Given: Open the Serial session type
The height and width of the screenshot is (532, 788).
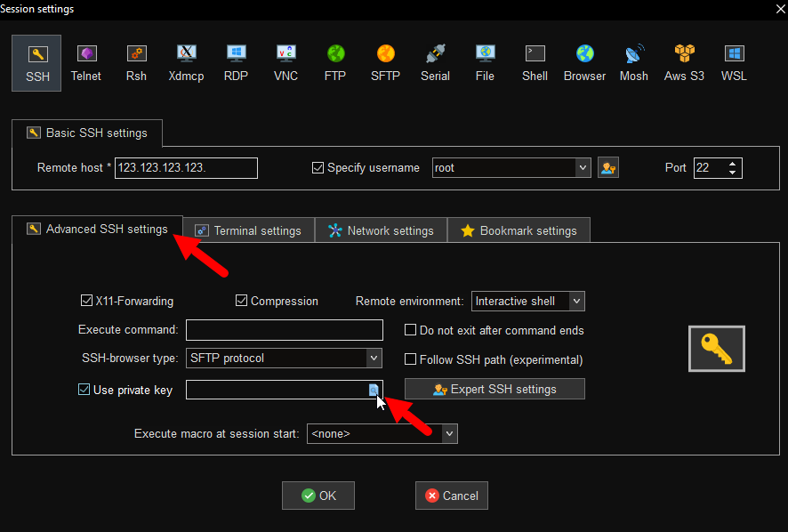Looking at the screenshot, I should click(x=435, y=62).
